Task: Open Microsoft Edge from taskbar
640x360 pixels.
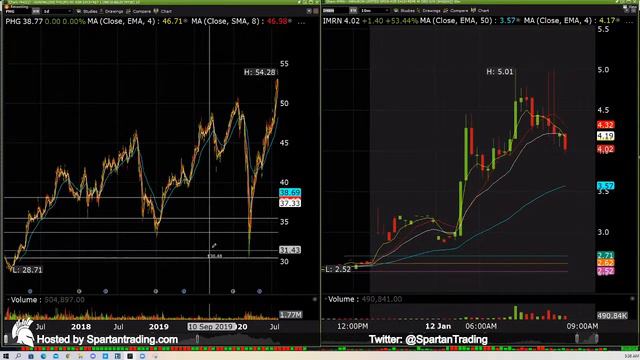Action: coord(43,356)
